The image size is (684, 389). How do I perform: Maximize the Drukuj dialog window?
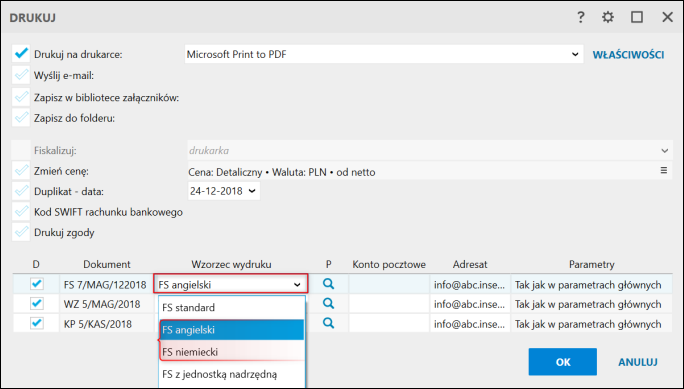pos(637,17)
